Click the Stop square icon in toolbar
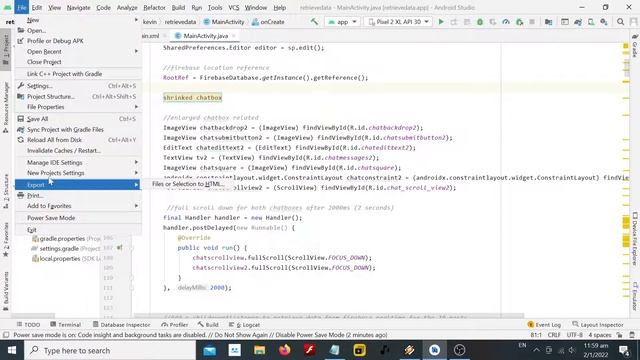Image resolution: width=640 pixels, height=360 pixels. pyautogui.click(x=532, y=22)
